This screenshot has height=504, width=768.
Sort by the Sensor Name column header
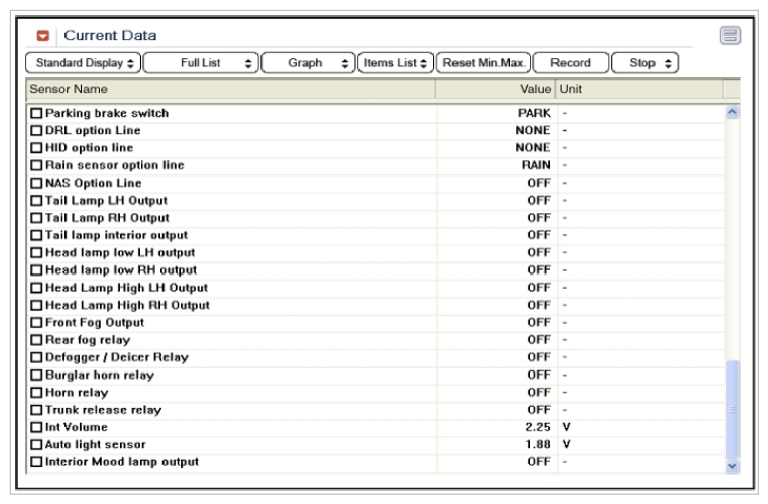click(230, 89)
